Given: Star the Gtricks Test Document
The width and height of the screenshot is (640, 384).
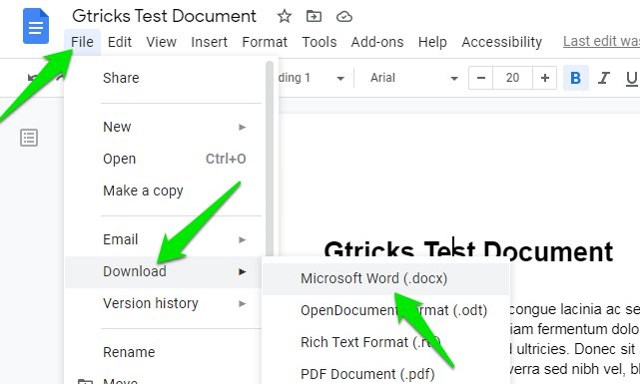Looking at the screenshot, I should coord(284,16).
